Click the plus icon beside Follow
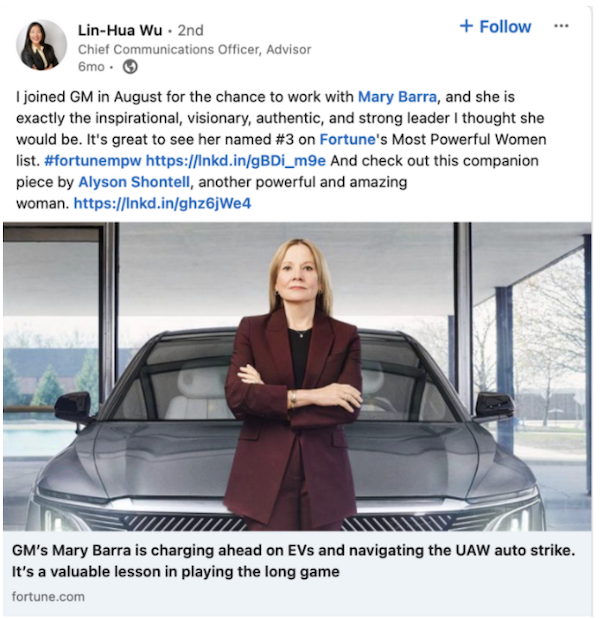The image size is (600, 619). point(466,26)
